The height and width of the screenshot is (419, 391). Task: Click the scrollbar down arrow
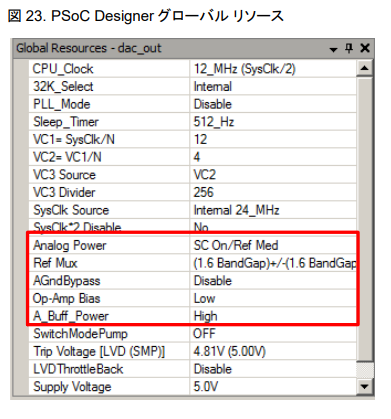(365, 387)
